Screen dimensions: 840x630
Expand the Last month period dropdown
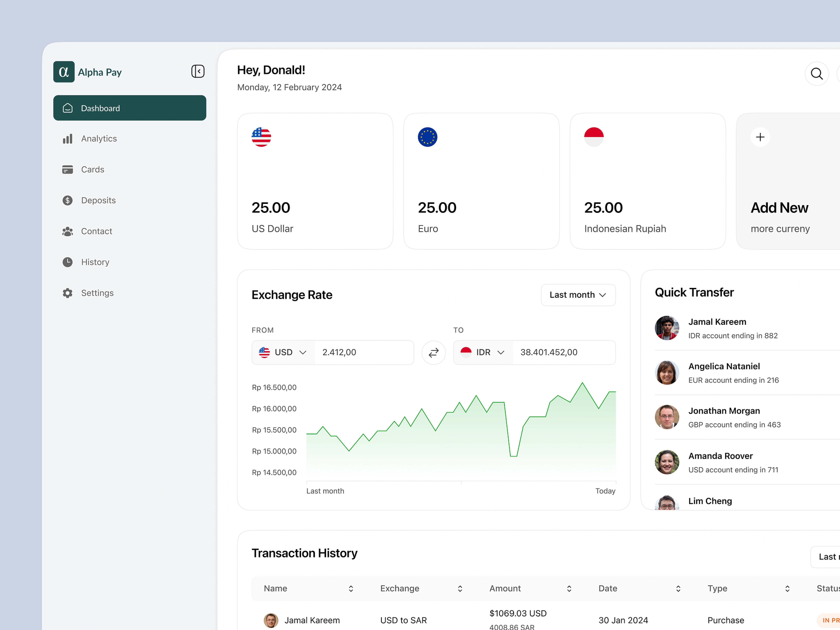point(578,295)
